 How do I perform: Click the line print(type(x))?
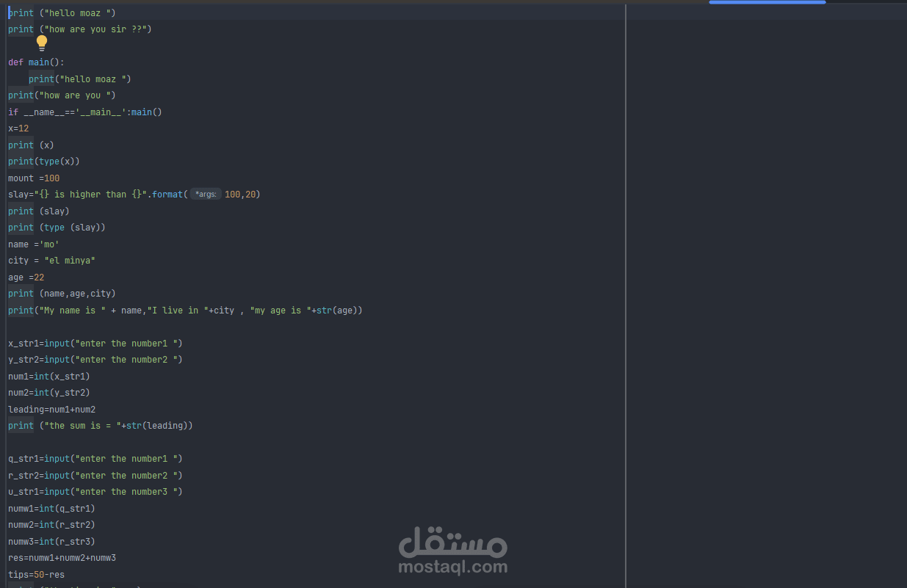tap(44, 161)
